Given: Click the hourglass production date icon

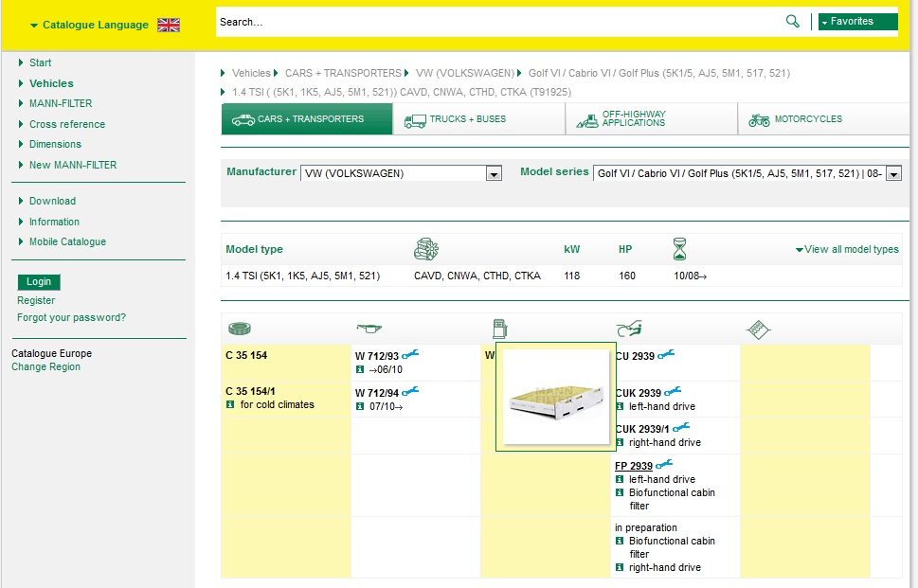Looking at the screenshot, I should (x=679, y=249).
